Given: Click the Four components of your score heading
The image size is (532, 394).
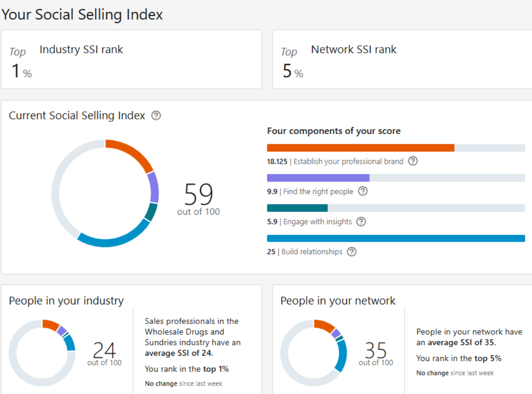Looking at the screenshot, I should [x=333, y=131].
